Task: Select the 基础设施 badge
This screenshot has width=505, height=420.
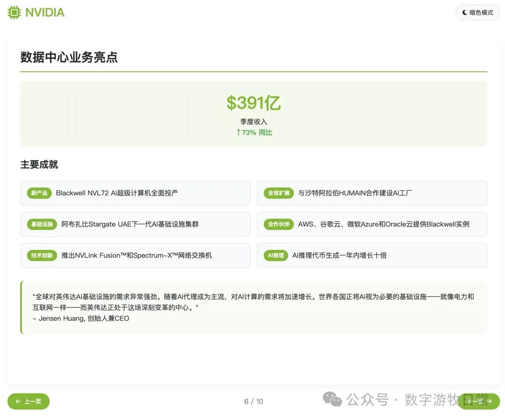Action: (41, 224)
